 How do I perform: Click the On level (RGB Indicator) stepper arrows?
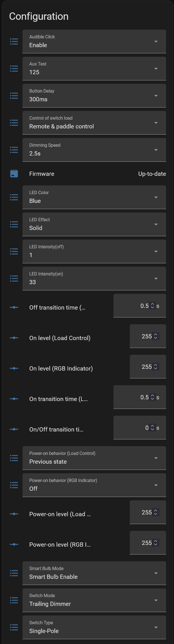156,367
